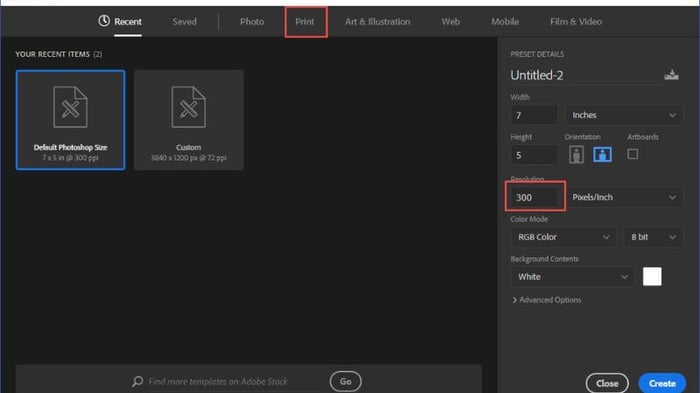Open the RGB Color mode dropdown

pos(563,237)
